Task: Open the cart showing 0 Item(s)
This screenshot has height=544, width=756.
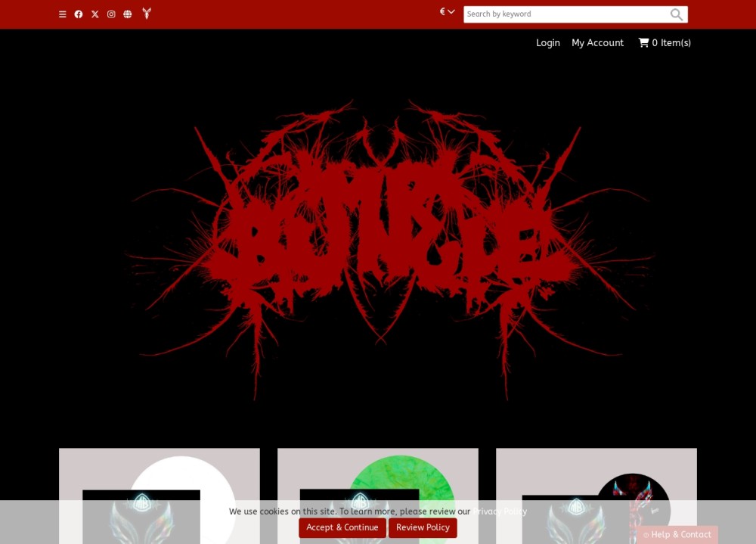Action: click(664, 42)
